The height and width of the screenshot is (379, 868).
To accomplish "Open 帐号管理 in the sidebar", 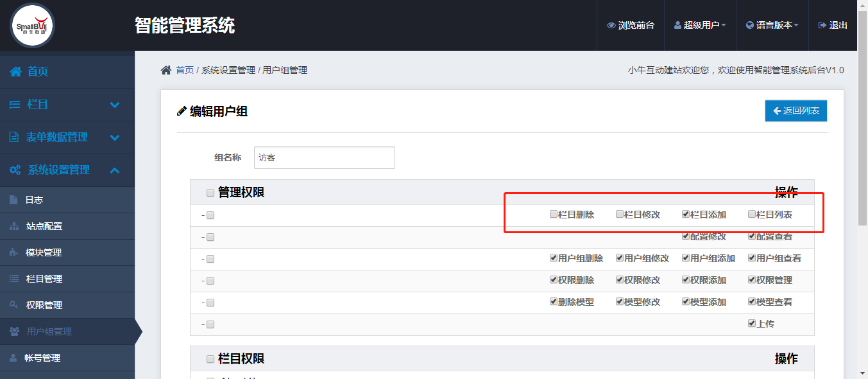I will [67, 358].
